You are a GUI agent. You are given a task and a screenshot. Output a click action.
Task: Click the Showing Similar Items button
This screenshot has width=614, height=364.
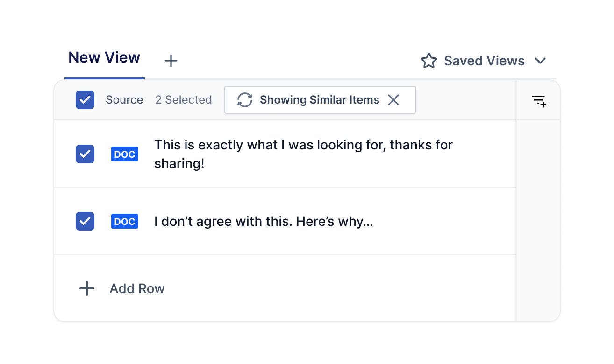(x=320, y=100)
